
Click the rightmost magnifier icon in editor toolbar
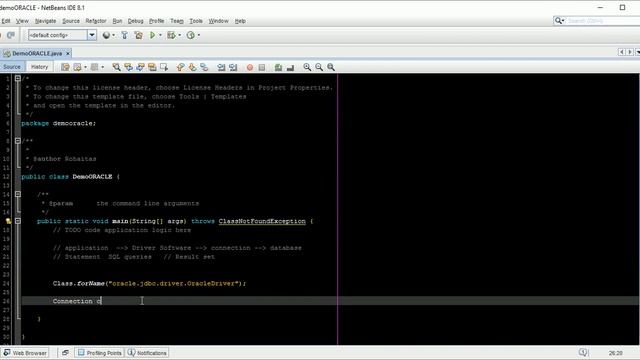(331, 67)
